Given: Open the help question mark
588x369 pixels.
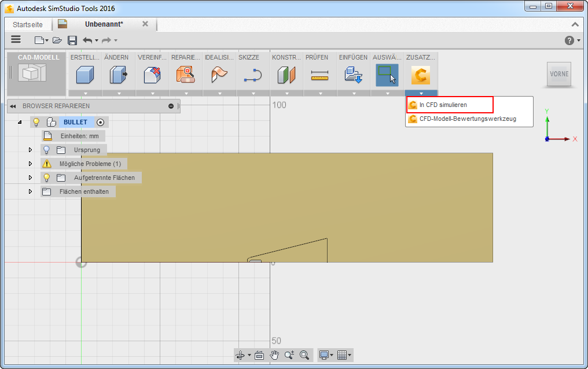Looking at the screenshot, I should click(x=569, y=40).
